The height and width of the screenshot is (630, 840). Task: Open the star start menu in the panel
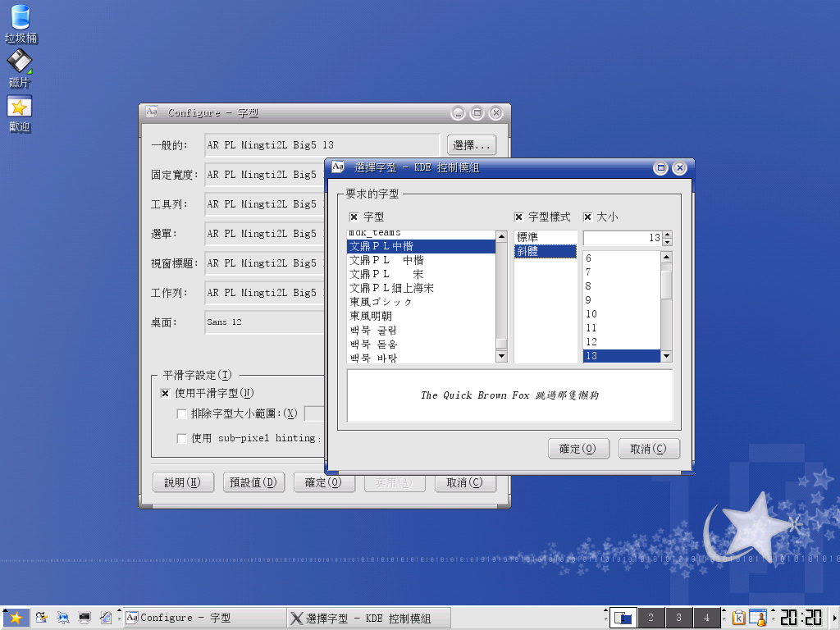click(15, 618)
